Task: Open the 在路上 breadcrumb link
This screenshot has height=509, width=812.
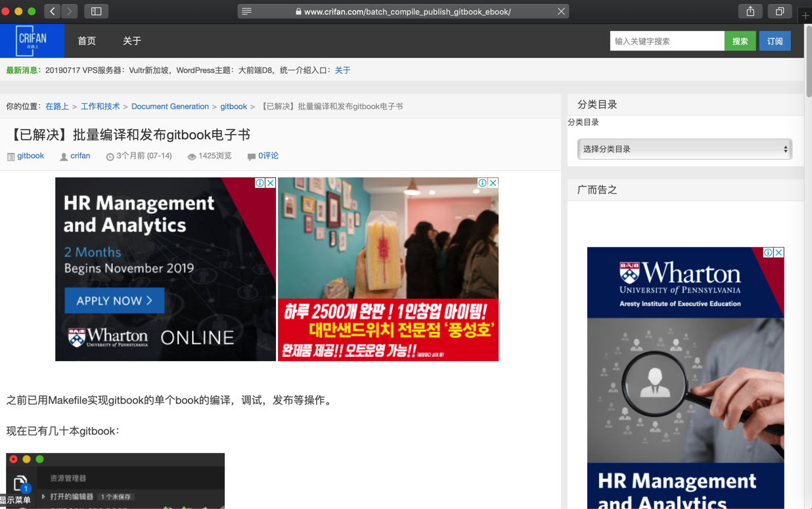Action: tap(57, 106)
